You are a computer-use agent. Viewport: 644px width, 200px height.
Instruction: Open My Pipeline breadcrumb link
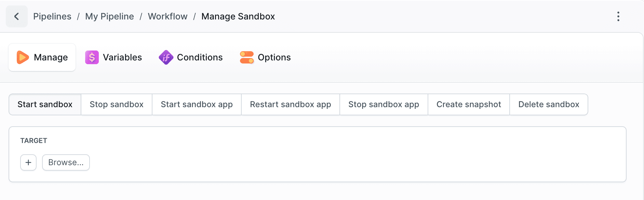click(109, 16)
